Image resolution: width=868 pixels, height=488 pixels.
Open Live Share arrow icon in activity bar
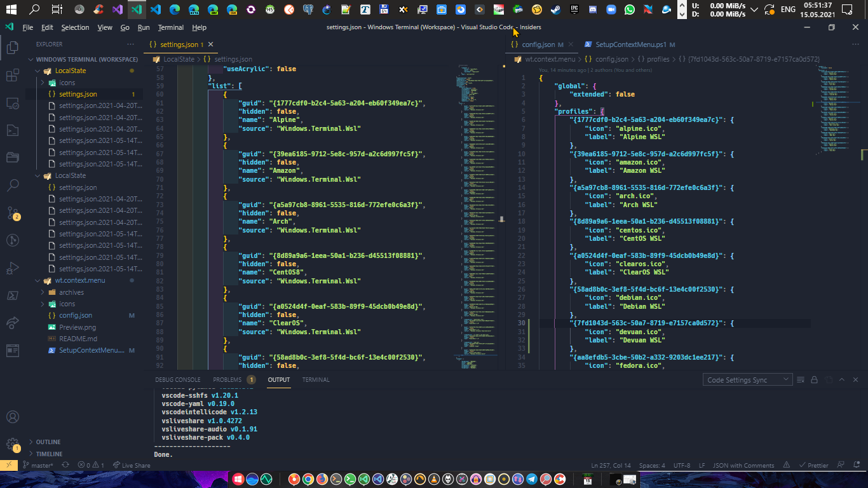(x=12, y=323)
